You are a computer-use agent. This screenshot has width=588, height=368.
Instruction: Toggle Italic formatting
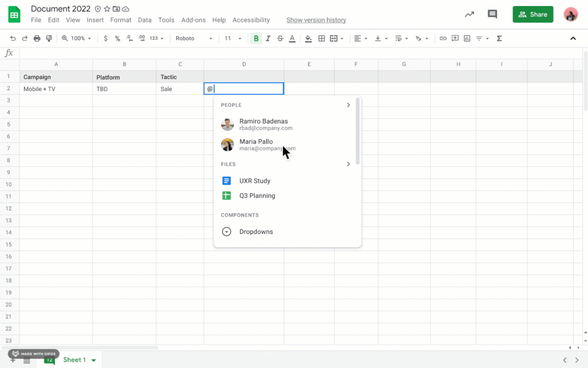coord(268,38)
